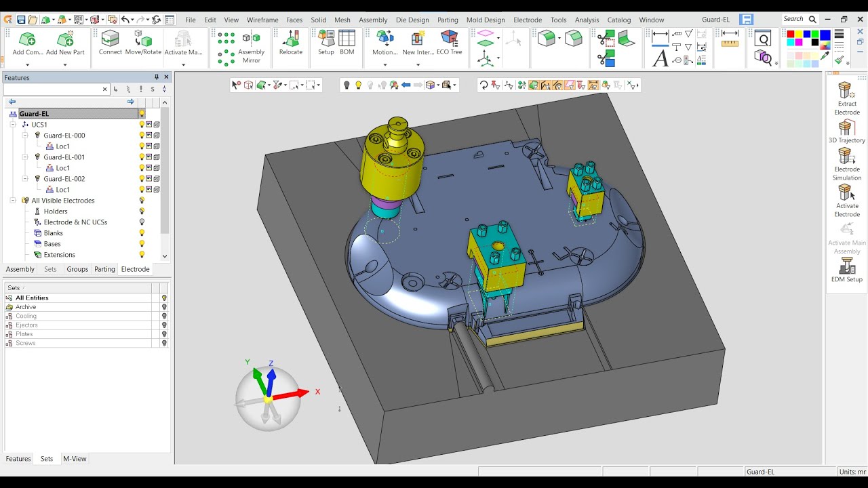Open the Add Component dropdown arrow
The width and height of the screenshot is (868, 488).
(x=28, y=65)
